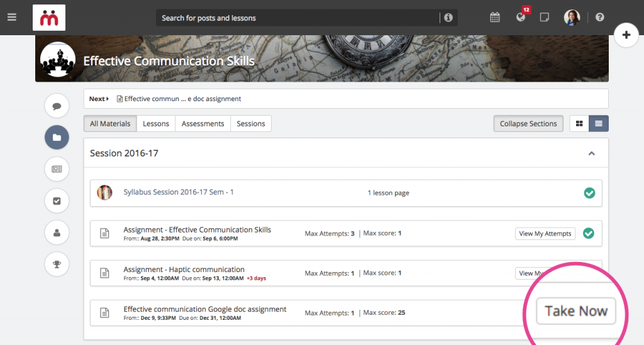Click the '1 lesson page' text
This screenshot has height=345, width=644.
(x=388, y=193)
